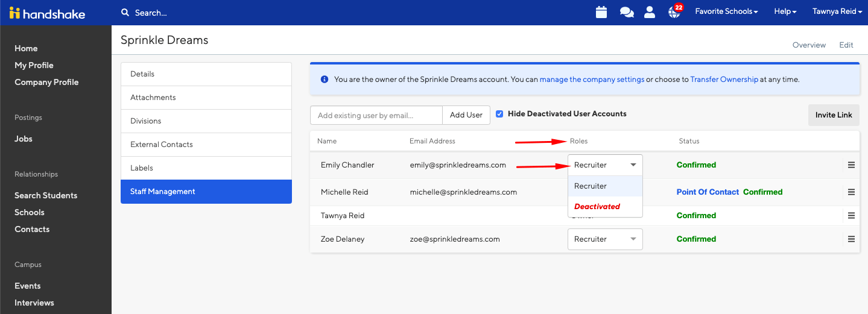
Task: Open External Contacts tab
Action: tap(206, 144)
